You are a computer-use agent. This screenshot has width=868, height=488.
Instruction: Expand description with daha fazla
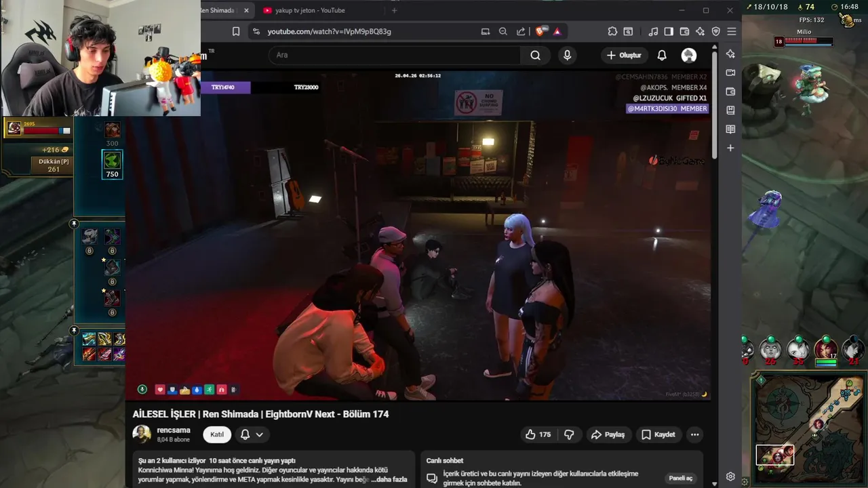389,479
